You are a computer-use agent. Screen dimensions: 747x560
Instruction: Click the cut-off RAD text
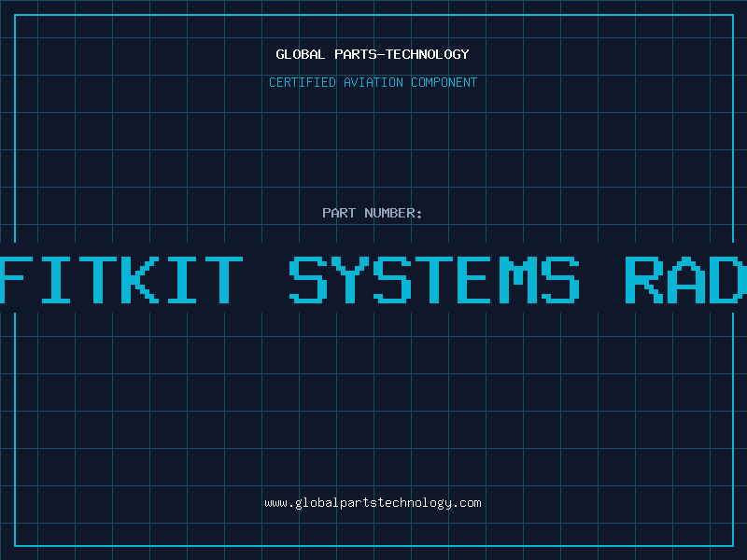[685, 278]
